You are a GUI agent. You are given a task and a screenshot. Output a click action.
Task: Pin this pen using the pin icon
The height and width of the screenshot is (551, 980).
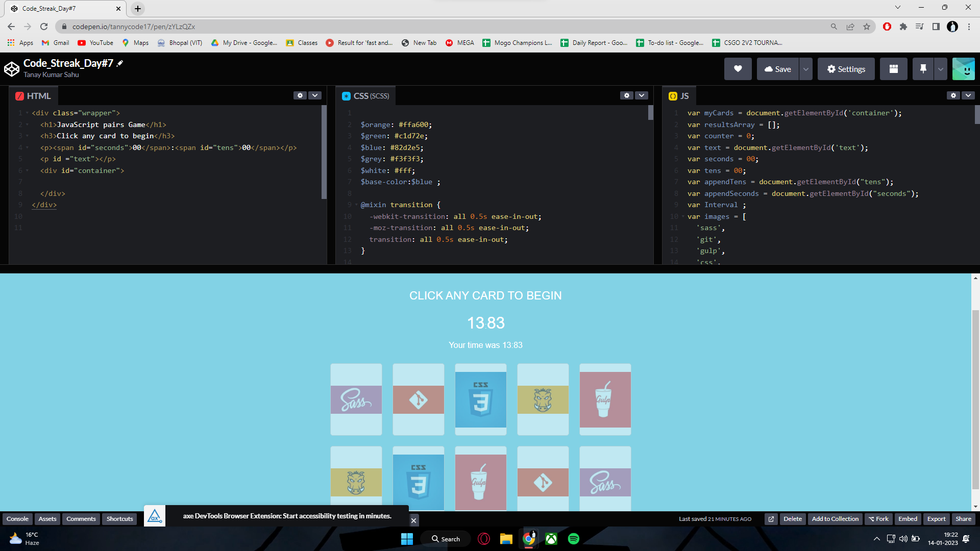[923, 68]
